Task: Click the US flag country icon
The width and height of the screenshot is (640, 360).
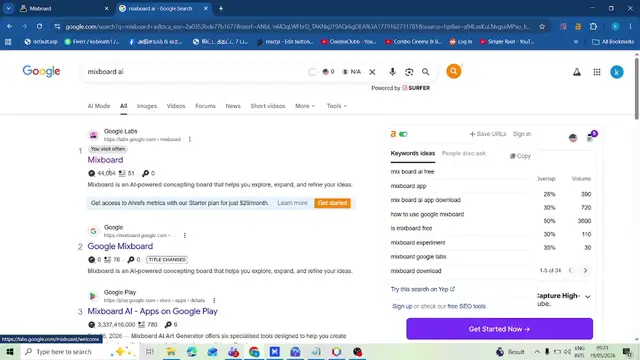Action: (x=573, y=138)
